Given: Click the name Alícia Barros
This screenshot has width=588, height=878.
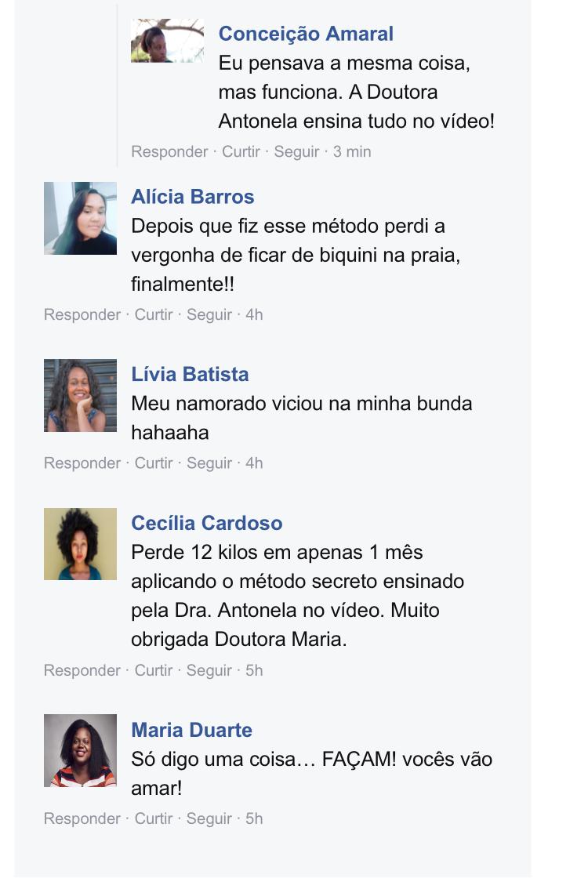Looking at the screenshot, I should (x=193, y=197).
